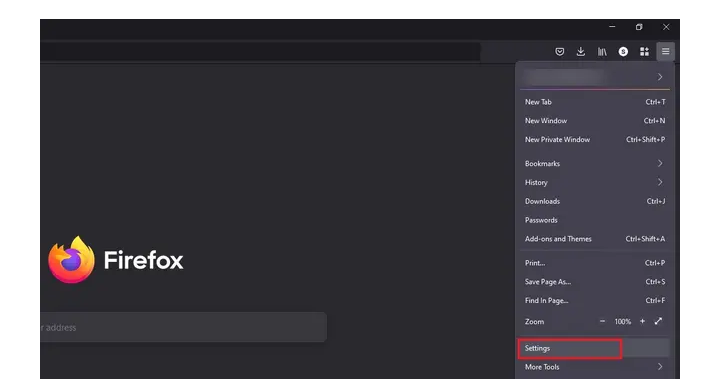Open Passwords menu entry
705x389 pixels.
click(594, 220)
